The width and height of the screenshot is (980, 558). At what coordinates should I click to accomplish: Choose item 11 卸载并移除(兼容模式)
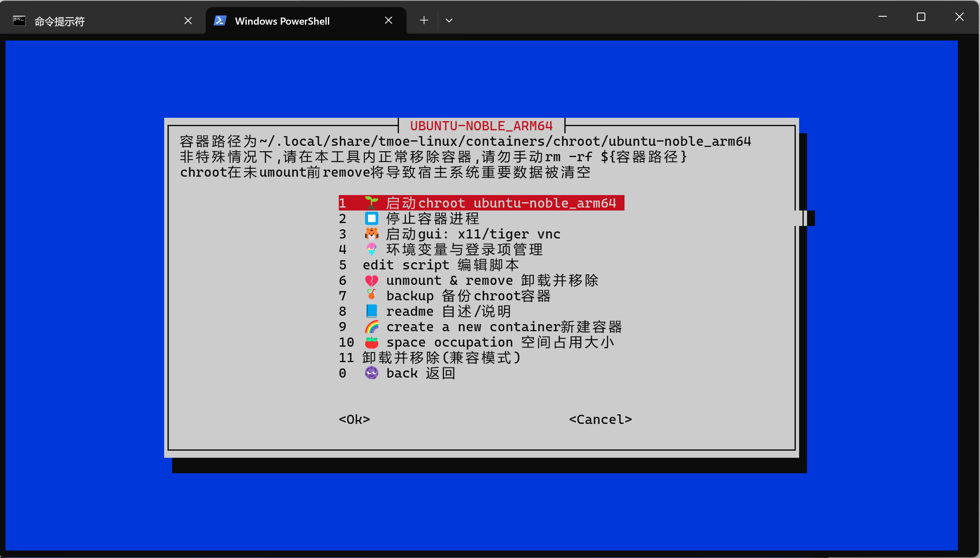[x=440, y=358]
